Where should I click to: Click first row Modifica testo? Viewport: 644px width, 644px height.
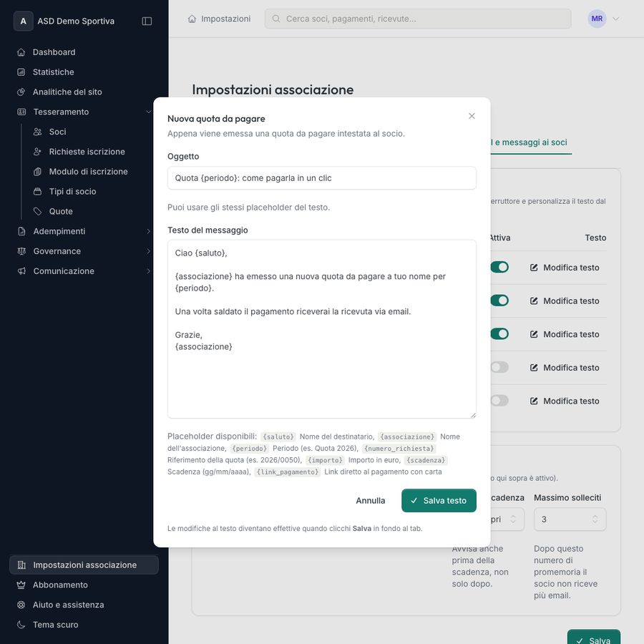coord(565,268)
